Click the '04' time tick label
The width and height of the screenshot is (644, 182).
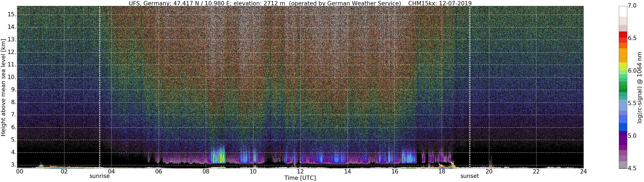click(111, 172)
